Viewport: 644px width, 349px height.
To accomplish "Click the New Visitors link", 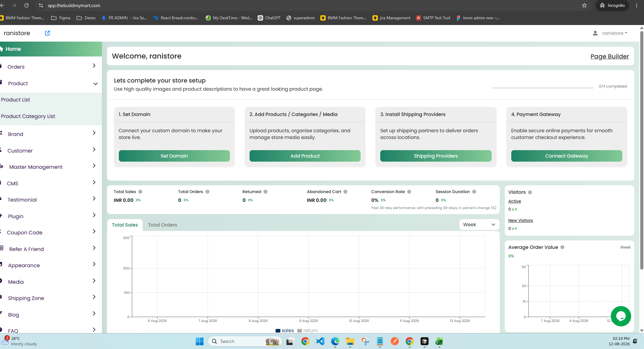I will 520,220.
